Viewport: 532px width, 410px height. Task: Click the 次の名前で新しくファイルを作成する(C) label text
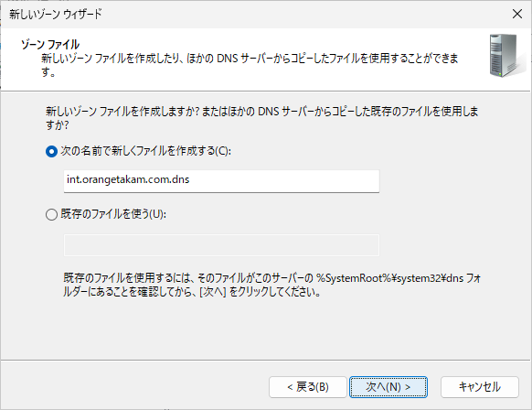(146, 151)
